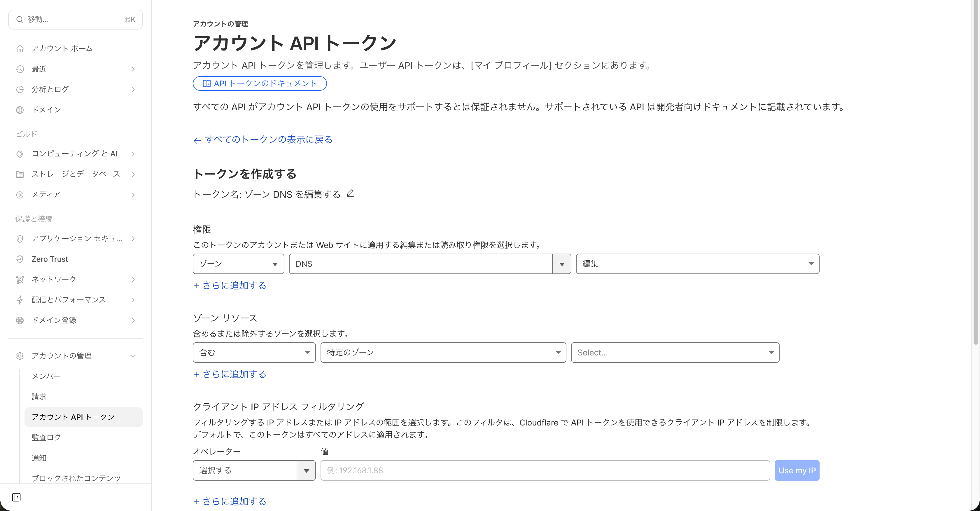Click the 最近 clock icon in sidebar
The width and height of the screenshot is (980, 511).
pyautogui.click(x=20, y=69)
